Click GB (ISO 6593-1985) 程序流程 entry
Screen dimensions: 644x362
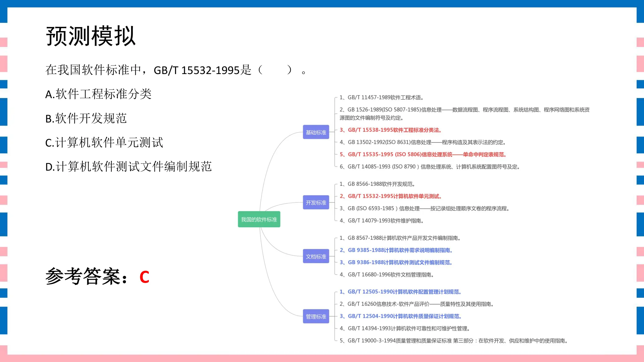(424, 208)
